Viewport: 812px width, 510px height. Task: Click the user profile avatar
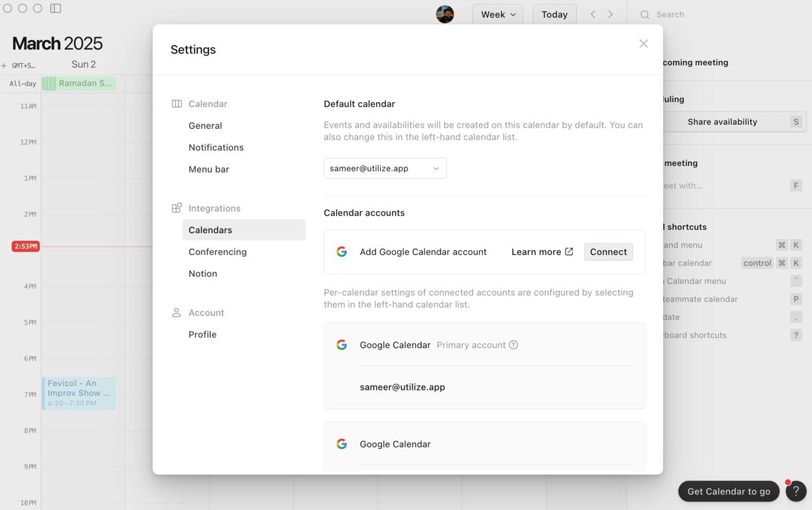pos(445,14)
